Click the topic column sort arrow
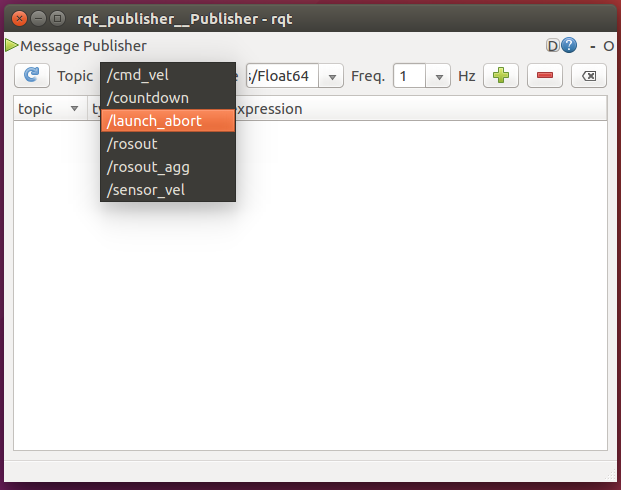Viewport: 621px width, 490px height. pyautogui.click(x=74, y=109)
